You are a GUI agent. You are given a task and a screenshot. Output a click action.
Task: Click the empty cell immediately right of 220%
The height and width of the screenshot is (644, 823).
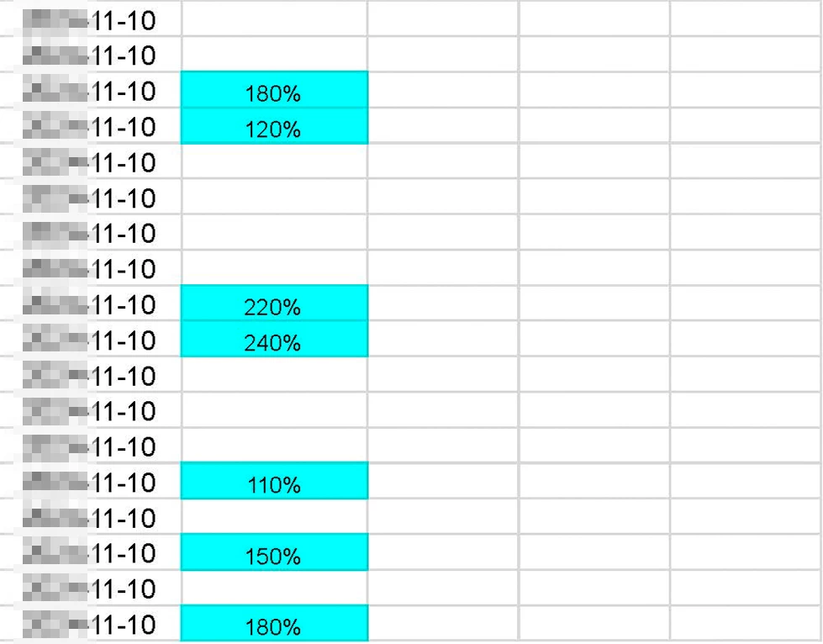pyautogui.click(x=444, y=303)
